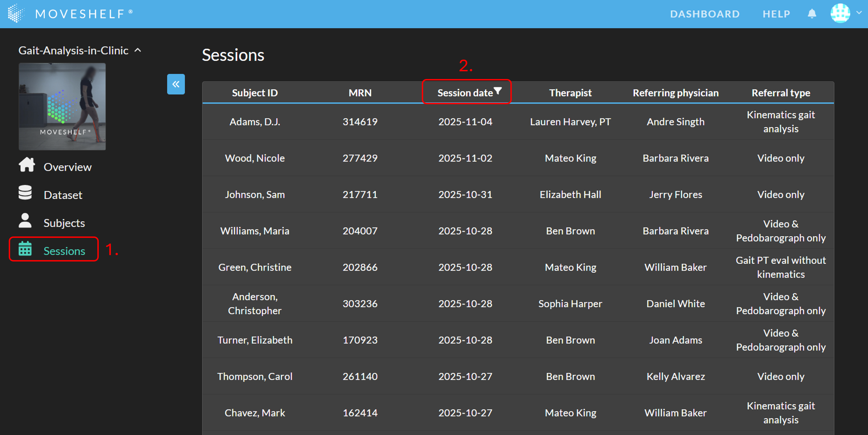Open the Wood, Nicole session row
Screen dimensions: 868x435
pos(255,158)
